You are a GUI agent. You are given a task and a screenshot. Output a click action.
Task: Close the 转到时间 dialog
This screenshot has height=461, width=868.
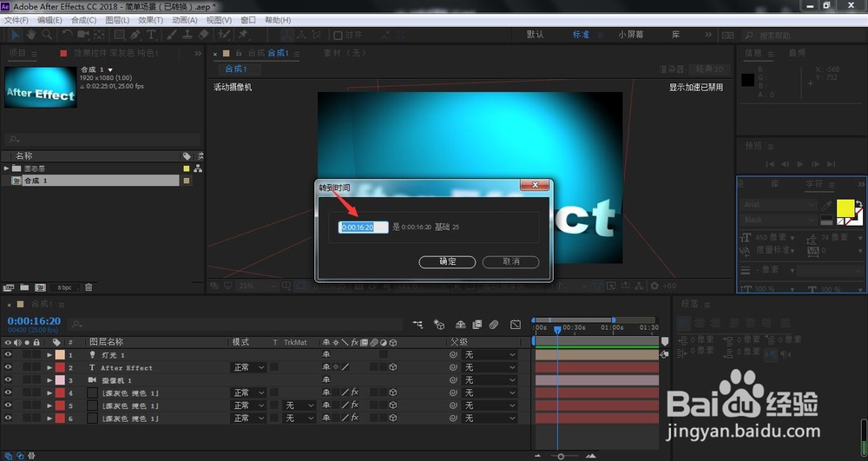(x=535, y=186)
